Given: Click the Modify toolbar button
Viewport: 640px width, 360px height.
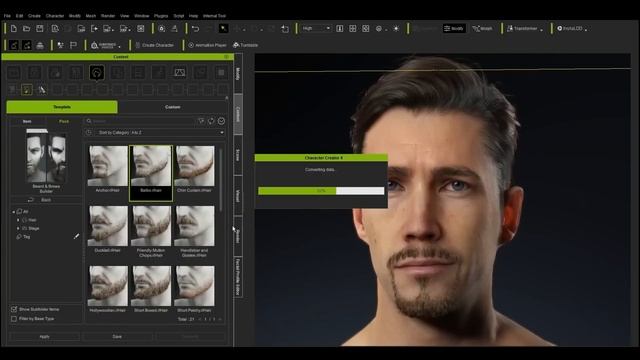Looking at the screenshot, I should (x=453, y=29).
